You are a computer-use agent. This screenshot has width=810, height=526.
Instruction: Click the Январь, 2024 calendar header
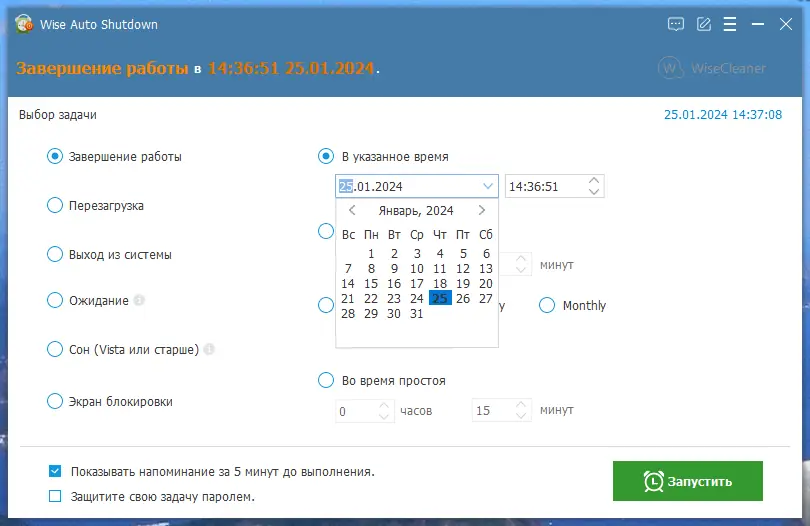(416, 210)
